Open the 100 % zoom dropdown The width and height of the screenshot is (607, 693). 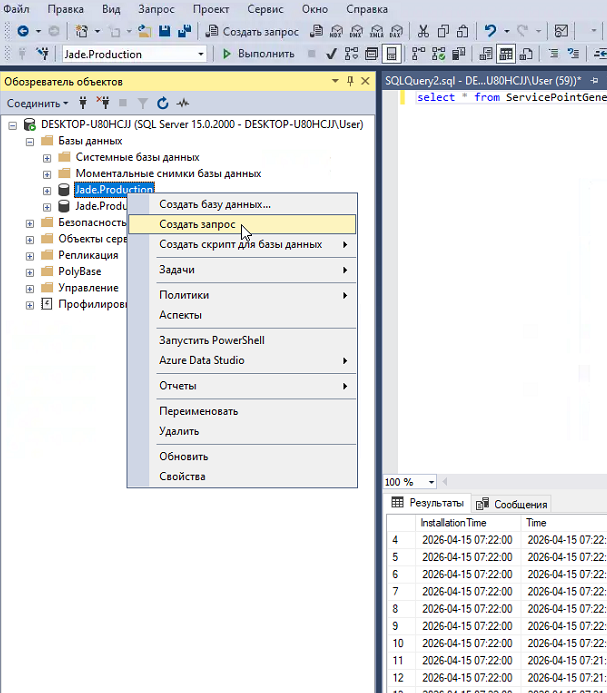pyautogui.click(x=430, y=482)
